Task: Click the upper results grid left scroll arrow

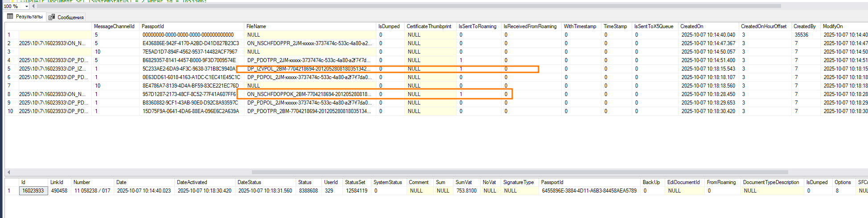Action: (8, 172)
